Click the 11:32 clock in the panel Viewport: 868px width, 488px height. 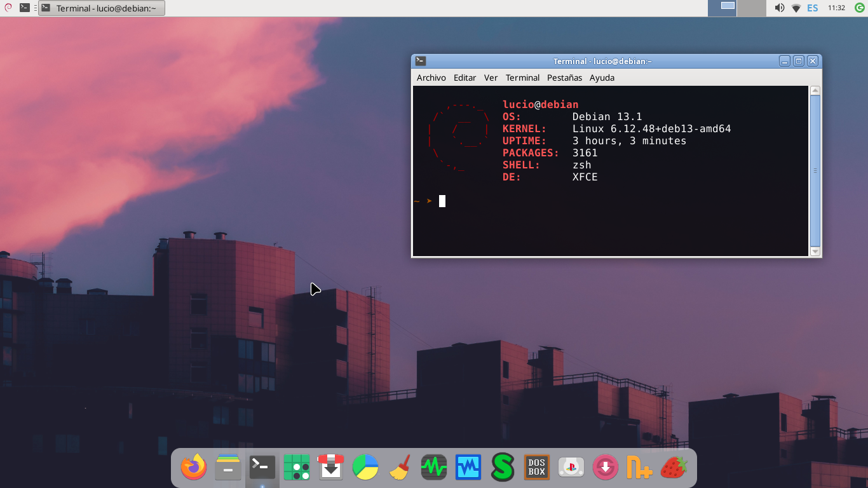[836, 8]
